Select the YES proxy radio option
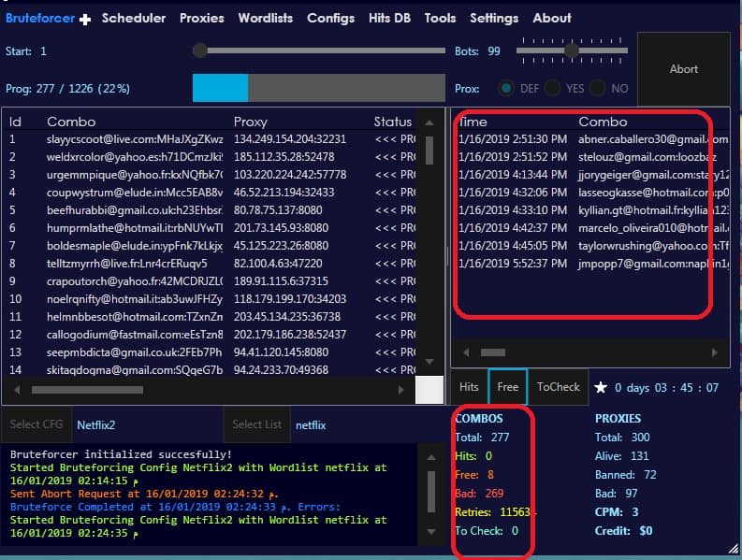The image size is (742, 560). pos(552,89)
